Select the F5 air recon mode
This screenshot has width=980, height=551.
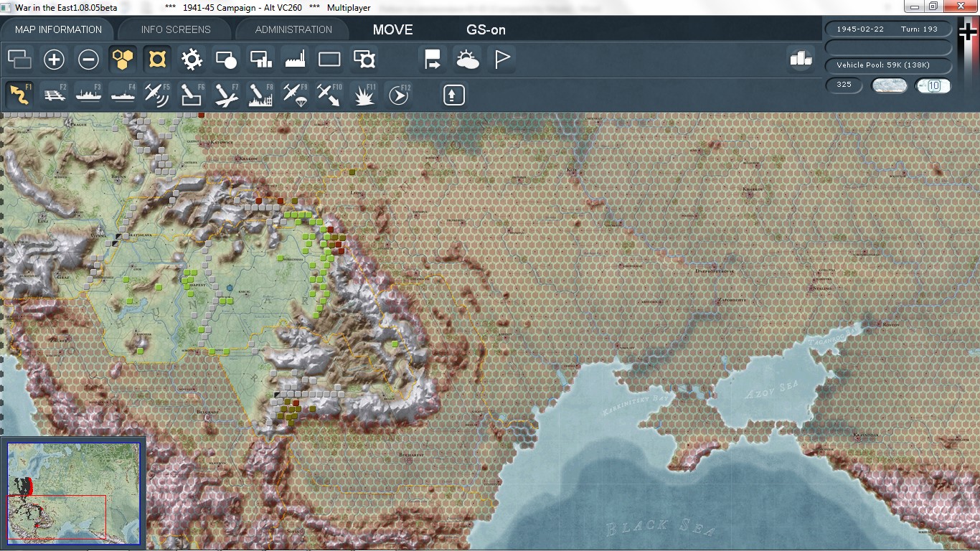[157, 95]
